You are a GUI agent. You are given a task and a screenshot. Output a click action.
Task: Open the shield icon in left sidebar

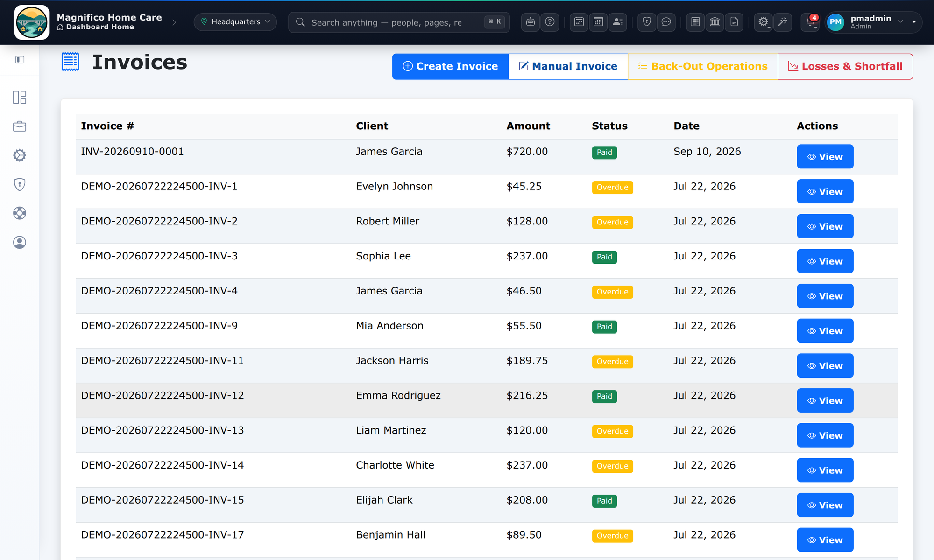coord(20,184)
